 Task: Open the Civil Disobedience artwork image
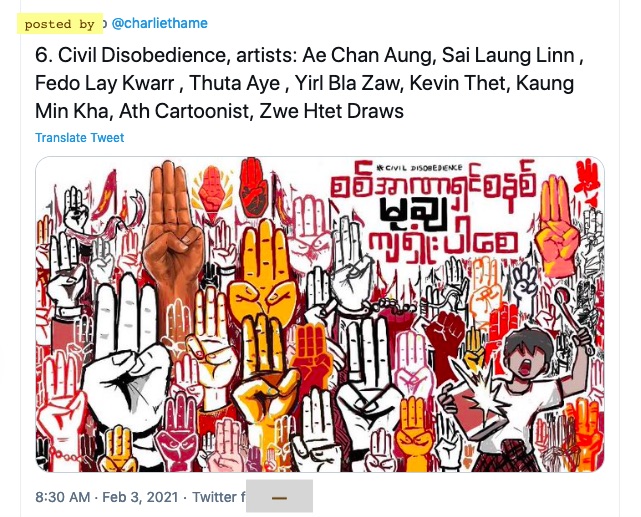pyautogui.click(x=320, y=314)
